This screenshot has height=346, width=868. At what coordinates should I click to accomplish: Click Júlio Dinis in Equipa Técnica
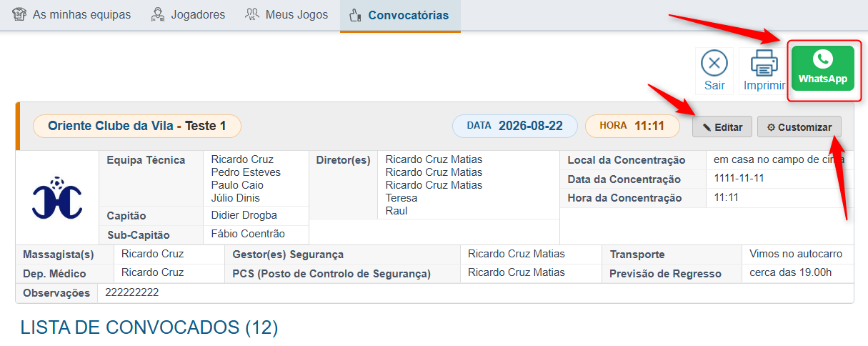(236, 198)
